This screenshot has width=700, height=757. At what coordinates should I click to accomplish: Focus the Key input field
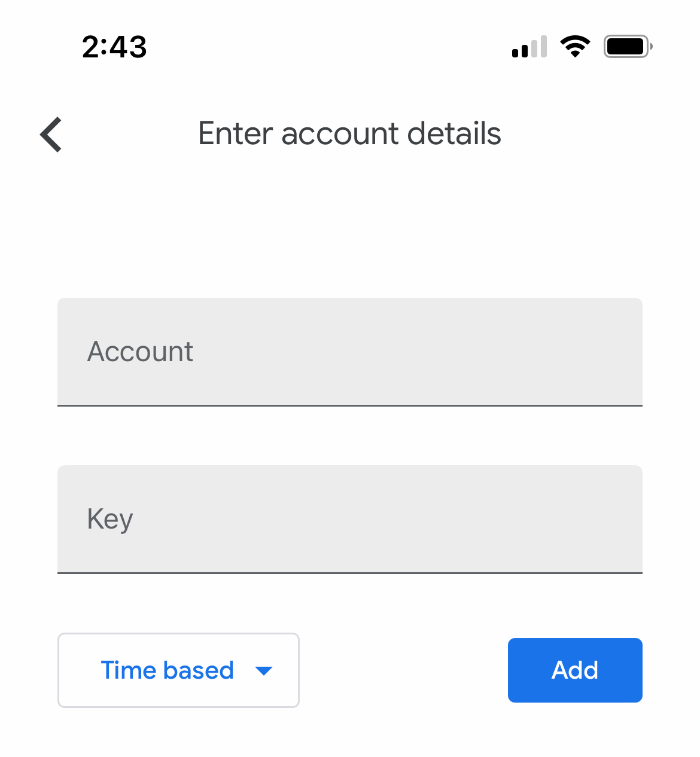click(x=350, y=519)
